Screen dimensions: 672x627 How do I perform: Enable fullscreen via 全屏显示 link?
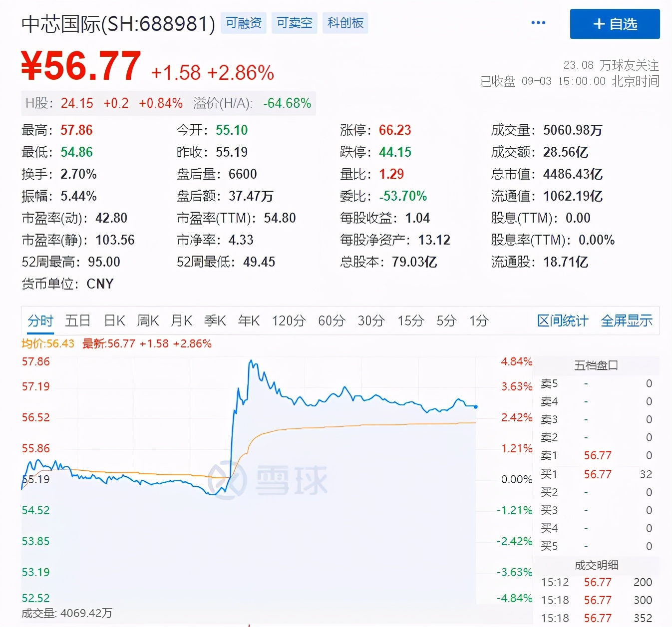point(626,321)
